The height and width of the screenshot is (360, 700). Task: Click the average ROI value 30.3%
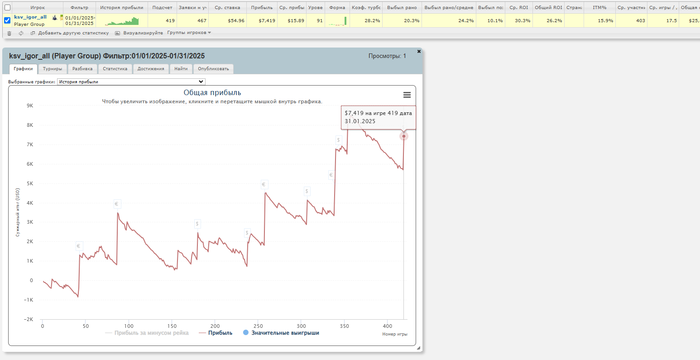523,21
